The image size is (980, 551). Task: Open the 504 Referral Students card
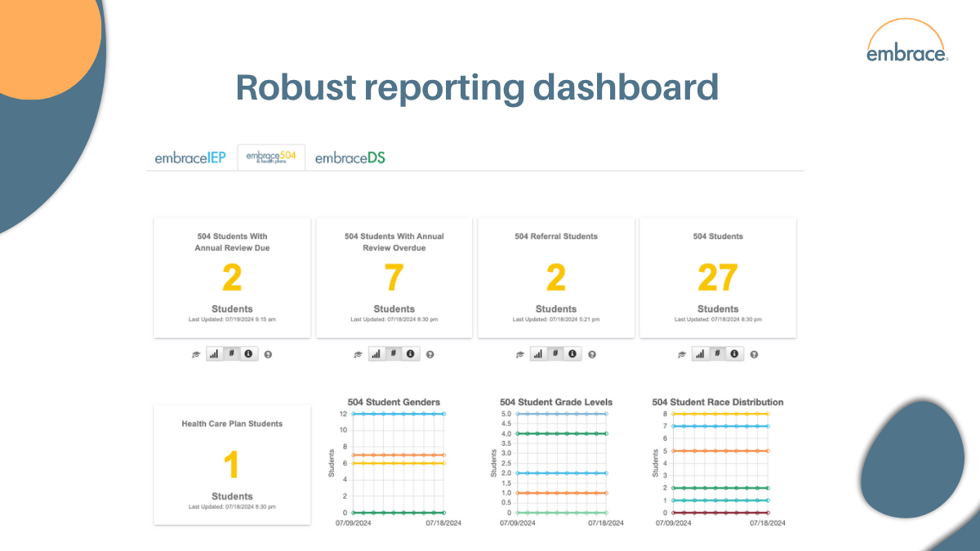tap(555, 278)
